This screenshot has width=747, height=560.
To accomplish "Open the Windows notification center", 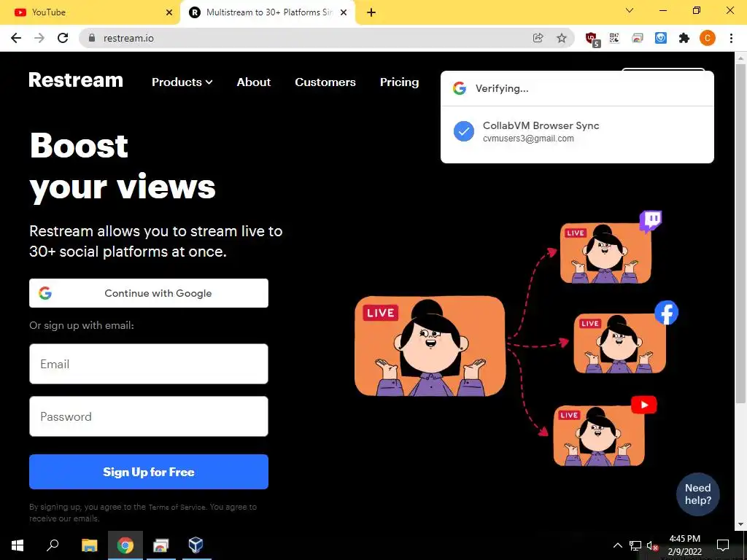I will click(723, 545).
